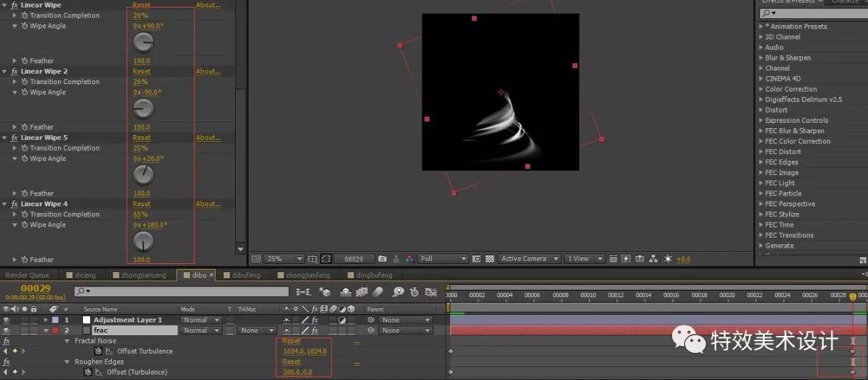Click Reset for Fractal Noise in timeline

tap(292, 341)
